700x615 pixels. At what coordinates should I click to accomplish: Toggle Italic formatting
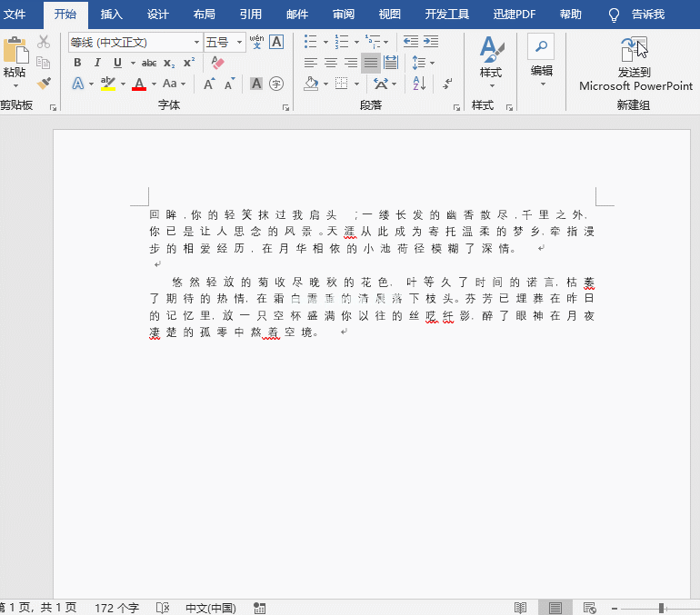point(97,63)
